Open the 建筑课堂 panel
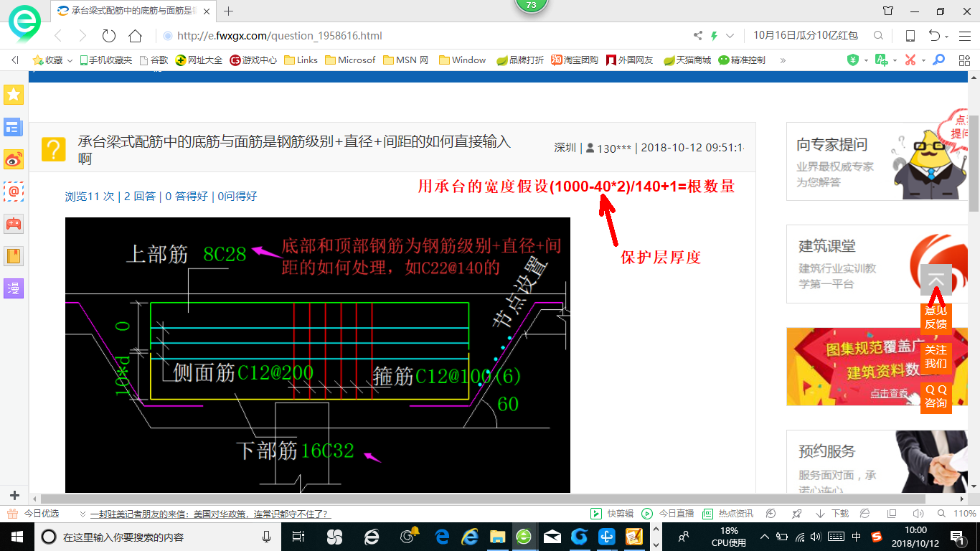 [x=877, y=264]
